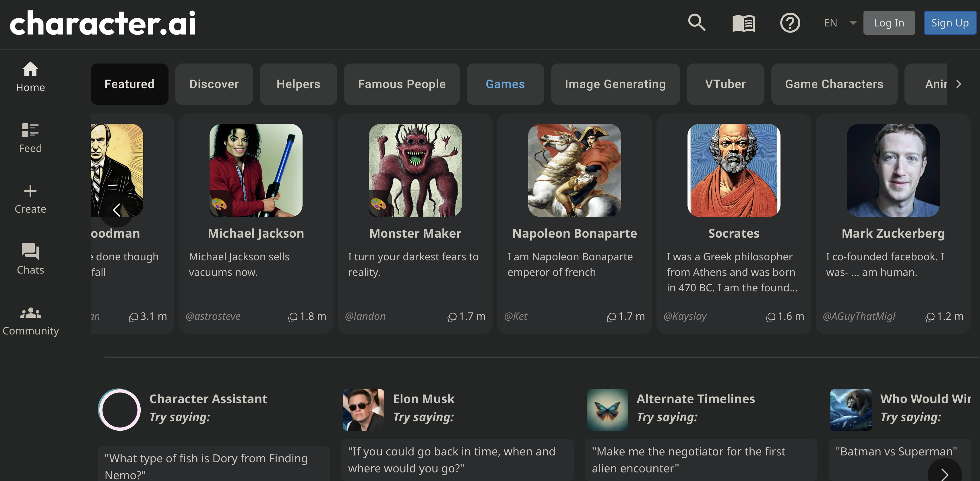Click the Elon Musk heading
The image size is (980, 481).
[423, 399]
